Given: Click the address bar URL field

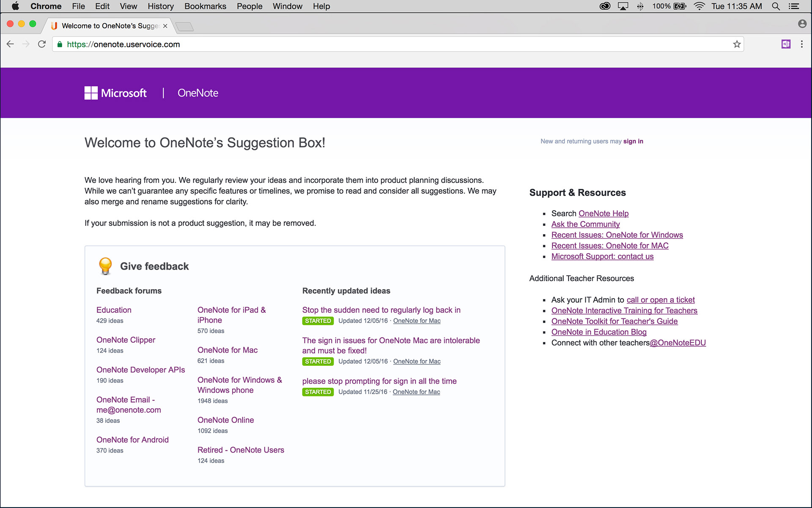Looking at the screenshot, I should (381, 44).
